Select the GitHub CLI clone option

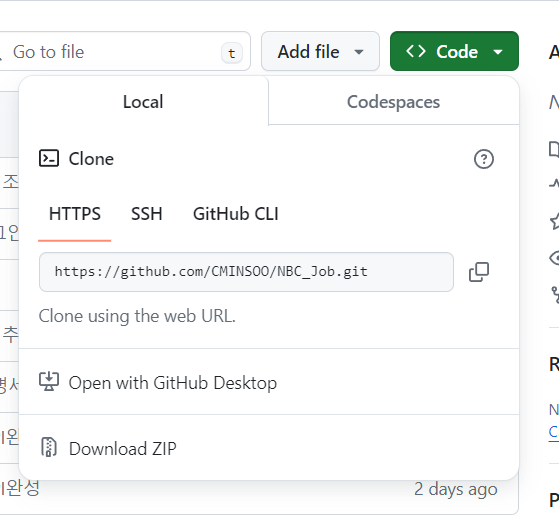point(236,214)
